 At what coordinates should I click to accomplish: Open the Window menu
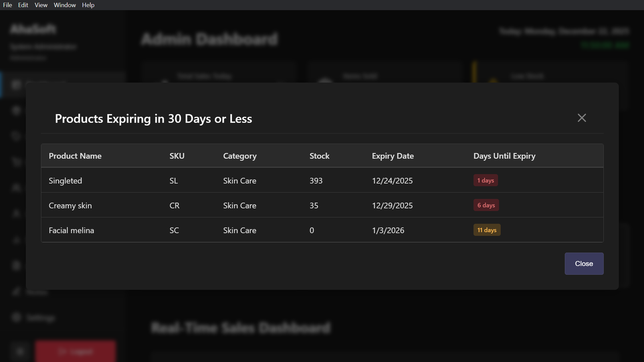click(x=65, y=5)
